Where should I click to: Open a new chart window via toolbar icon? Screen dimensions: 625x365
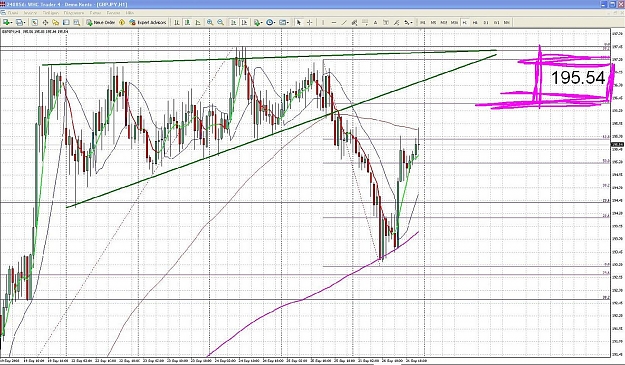6,22
